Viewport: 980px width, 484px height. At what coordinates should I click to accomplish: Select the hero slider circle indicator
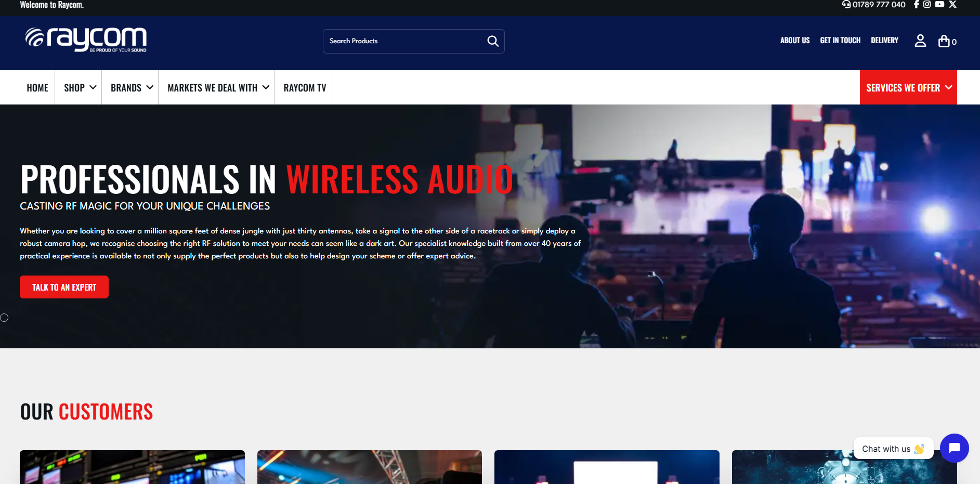coord(4,318)
